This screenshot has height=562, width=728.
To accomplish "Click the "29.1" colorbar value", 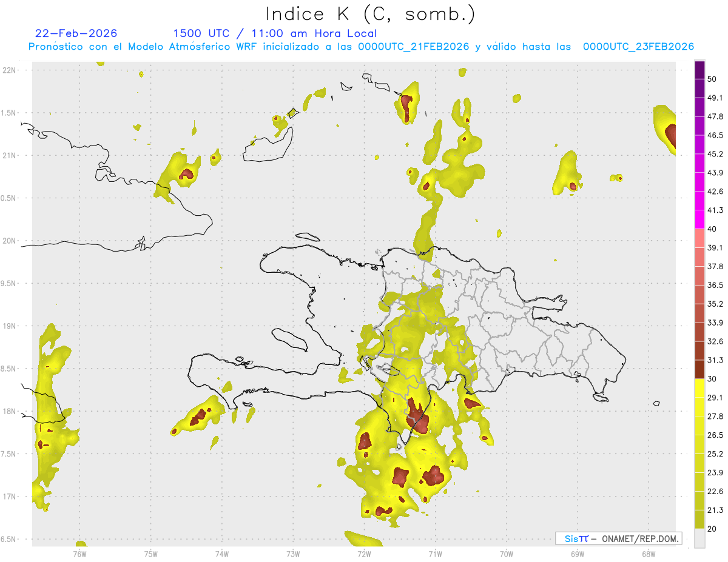I will point(715,398).
